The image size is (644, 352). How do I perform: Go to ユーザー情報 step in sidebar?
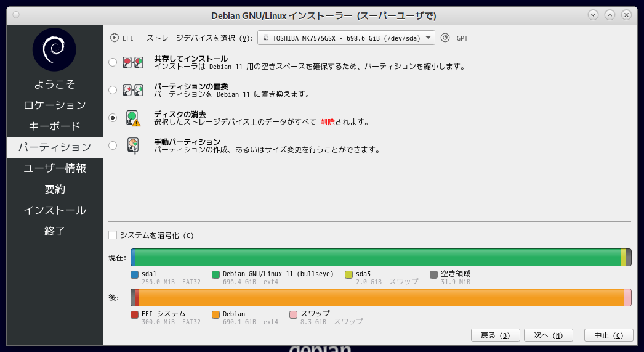click(x=55, y=168)
